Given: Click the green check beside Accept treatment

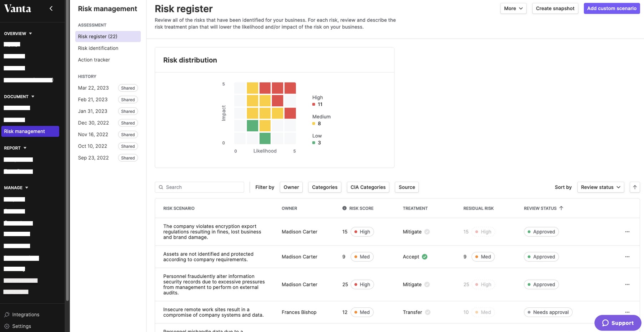Looking at the screenshot, I should point(425,257).
